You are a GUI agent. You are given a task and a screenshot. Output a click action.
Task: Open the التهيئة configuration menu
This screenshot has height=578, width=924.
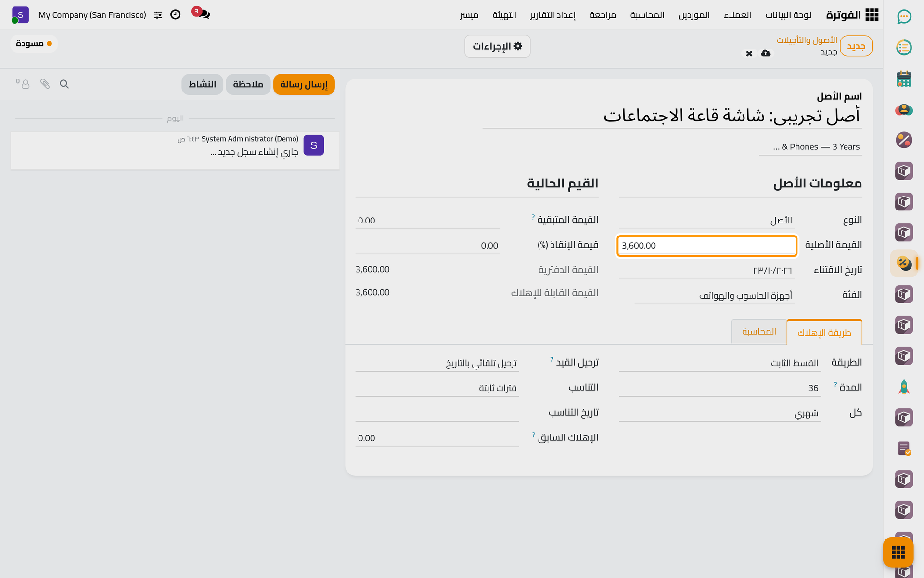tap(504, 15)
